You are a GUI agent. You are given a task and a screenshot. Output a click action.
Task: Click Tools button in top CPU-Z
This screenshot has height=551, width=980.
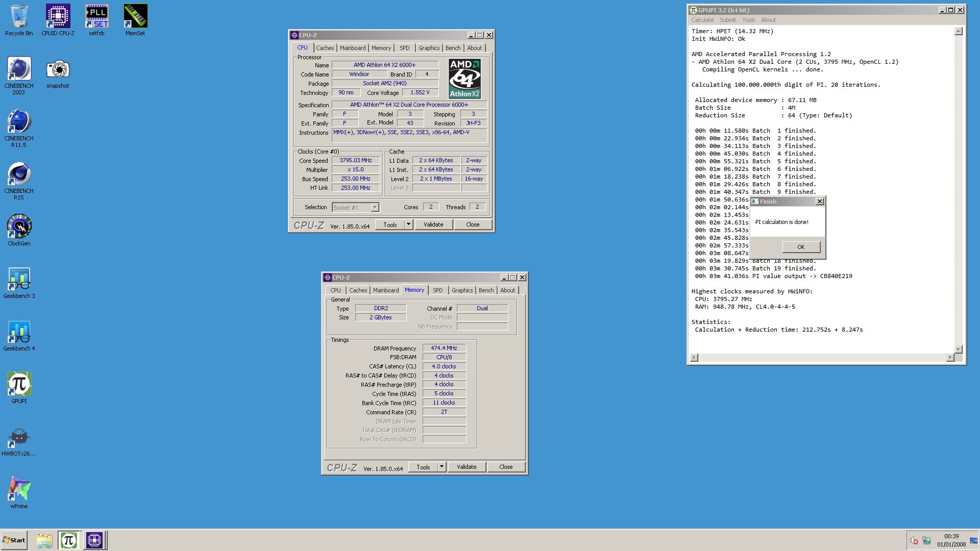[390, 224]
